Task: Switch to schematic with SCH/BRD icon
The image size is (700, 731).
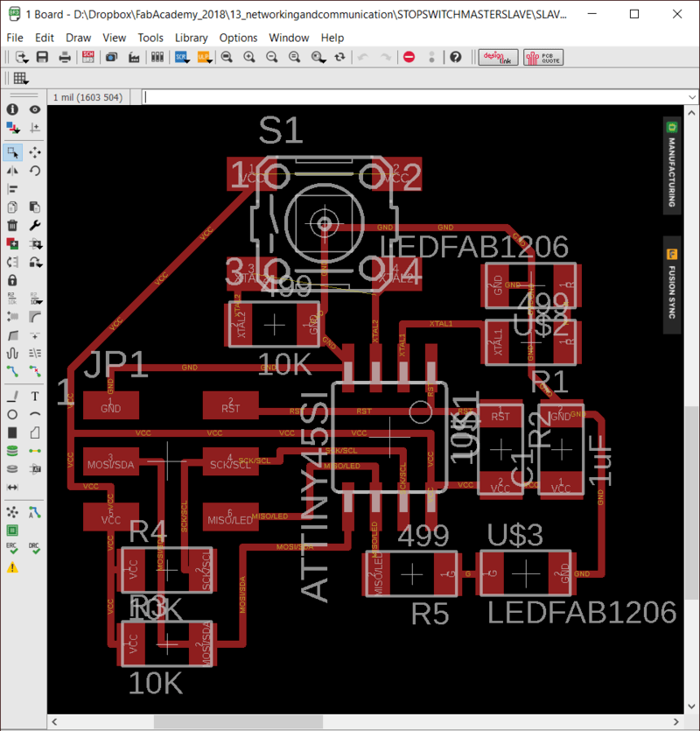Action: tap(88, 58)
